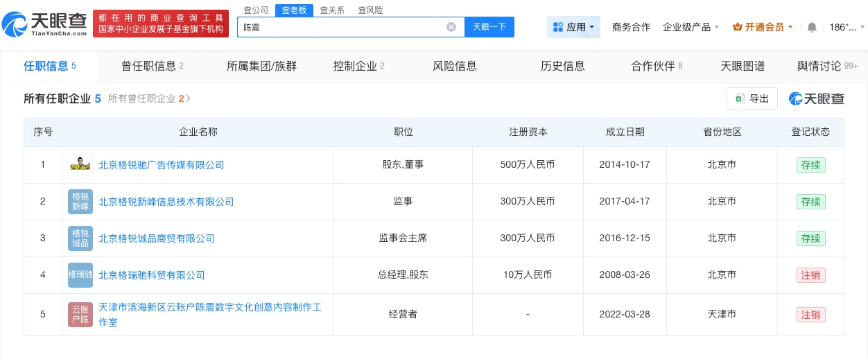Open the 企业级产品 dropdown

[x=691, y=27]
